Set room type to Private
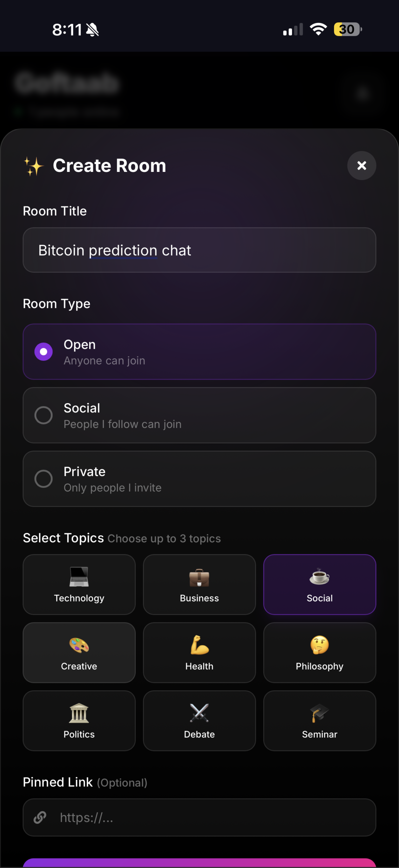399x868 pixels. click(44, 479)
